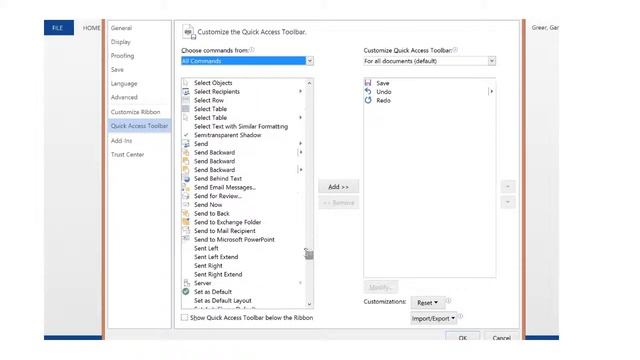Click the HOME ribbon tab in Word window
This screenshot has height=360, width=640.
coord(91,28)
